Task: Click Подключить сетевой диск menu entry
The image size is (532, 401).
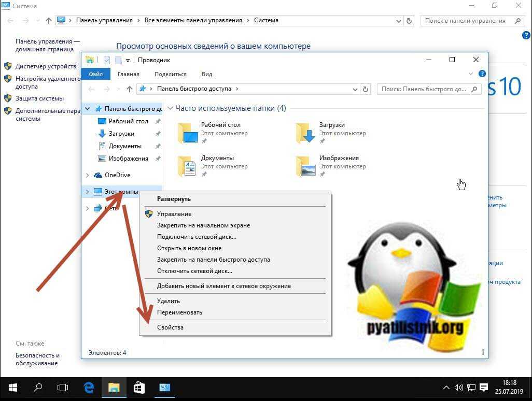Action: point(197,237)
